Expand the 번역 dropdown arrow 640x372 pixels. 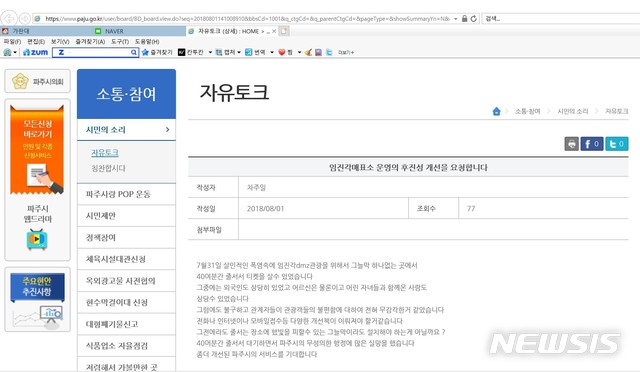click(272, 52)
